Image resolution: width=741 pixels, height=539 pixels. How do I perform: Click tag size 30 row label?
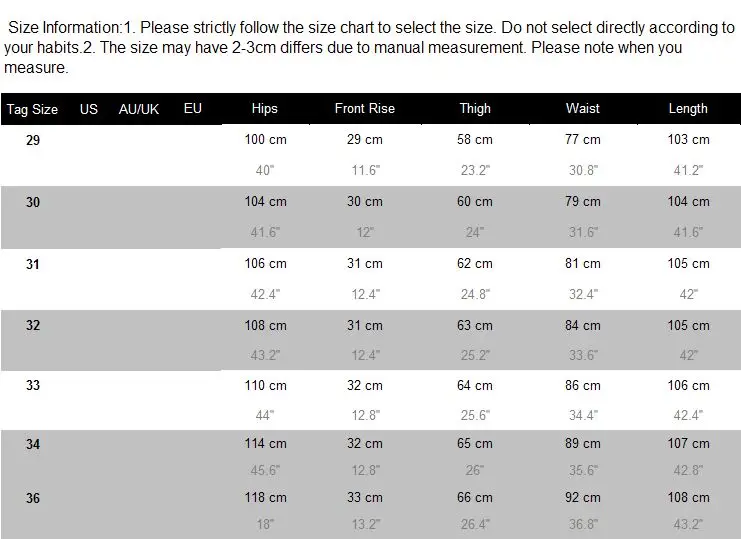(33, 202)
